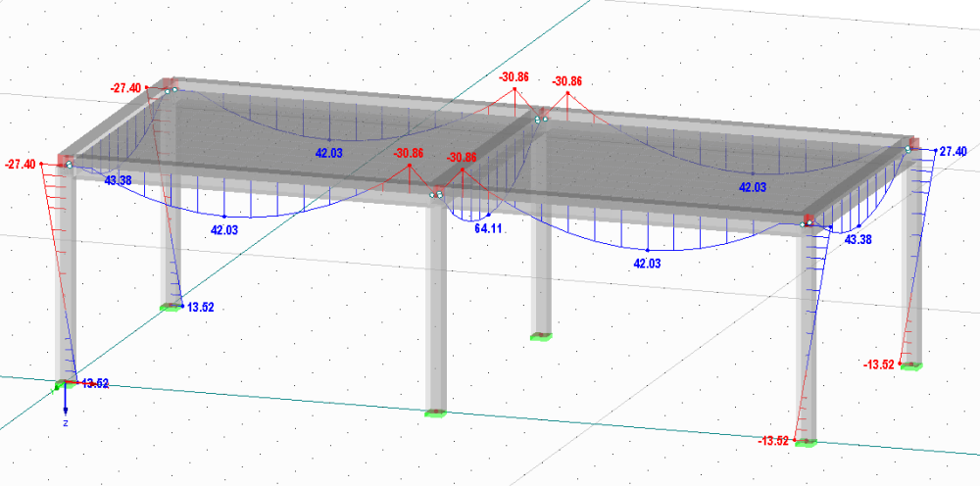980x486 pixels.
Task: Click the 42.03 label on rear-left beam span
Action: pyautogui.click(x=328, y=153)
